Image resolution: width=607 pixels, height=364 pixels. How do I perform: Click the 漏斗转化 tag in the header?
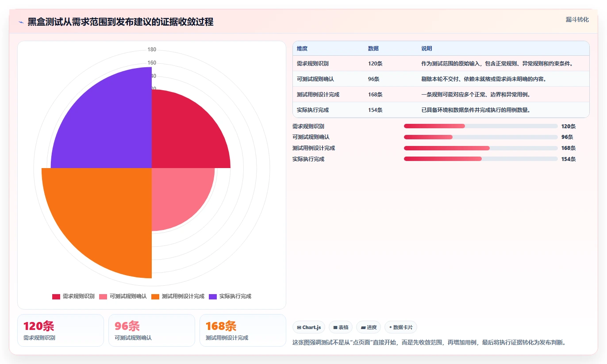pos(577,19)
